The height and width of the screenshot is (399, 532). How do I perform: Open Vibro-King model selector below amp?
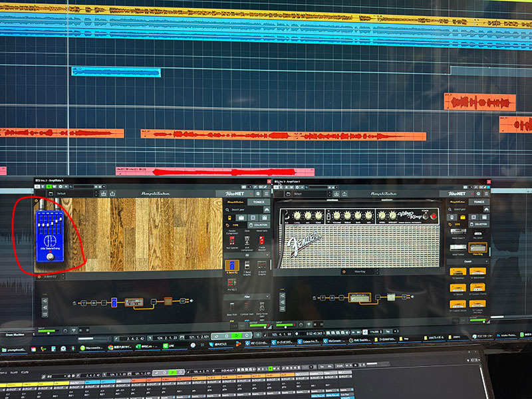[x=360, y=271]
